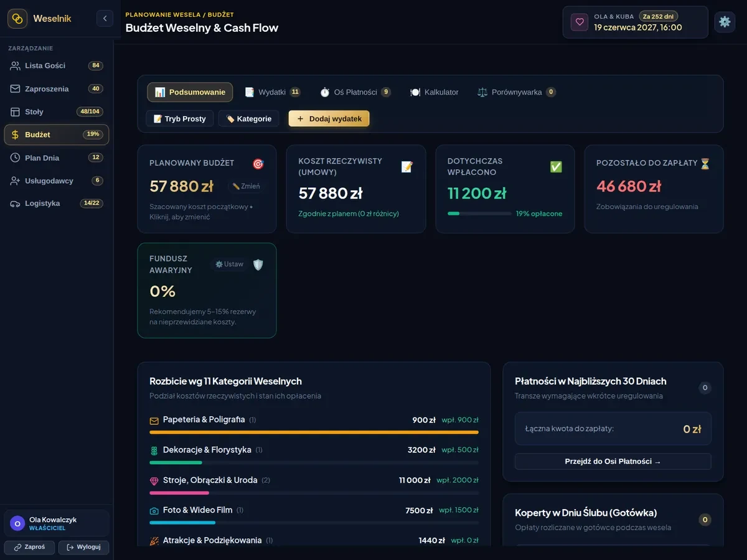Click the 57 880 zł planned budget amount
Viewport: 747px width, 560px height.
[182, 186]
